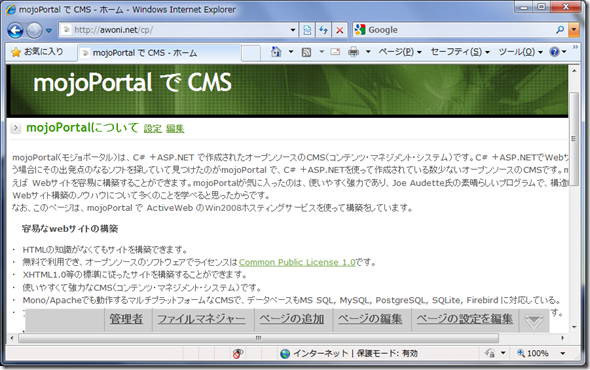Open the お気に入り favorites button
Screen dimensions: 590x370
click(38, 52)
